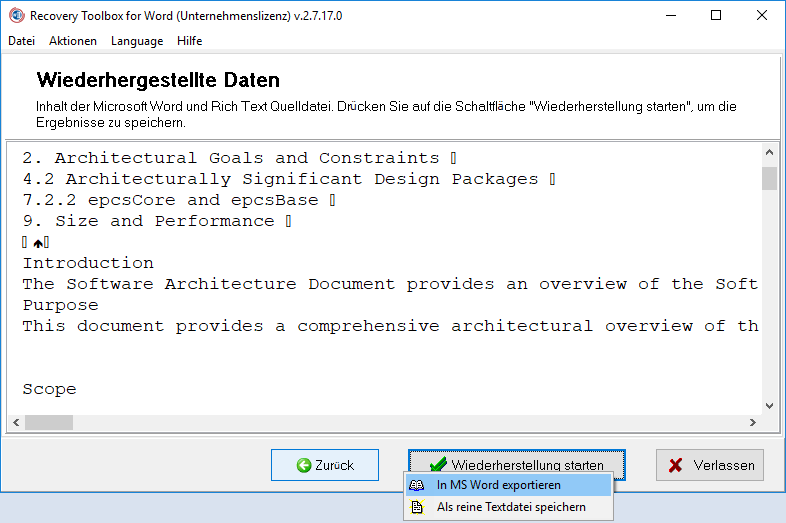Click the horizontal scrollbar thumb
The image size is (786, 523).
[49, 422]
